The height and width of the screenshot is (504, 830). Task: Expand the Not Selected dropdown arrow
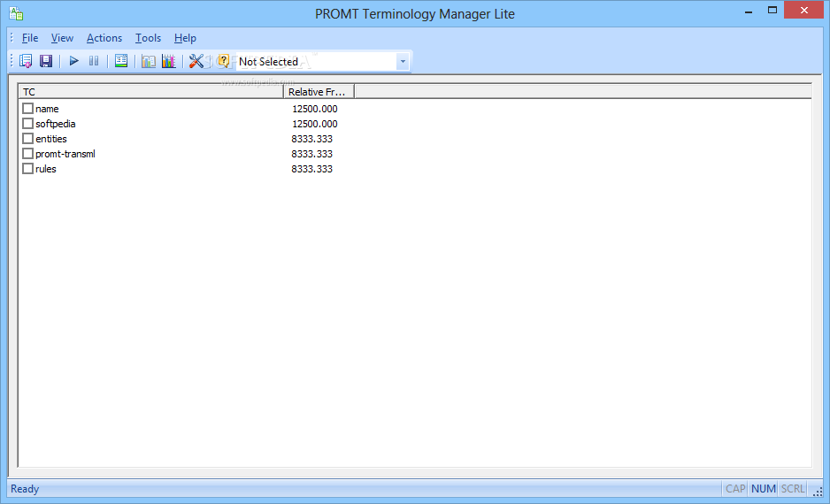click(x=403, y=61)
